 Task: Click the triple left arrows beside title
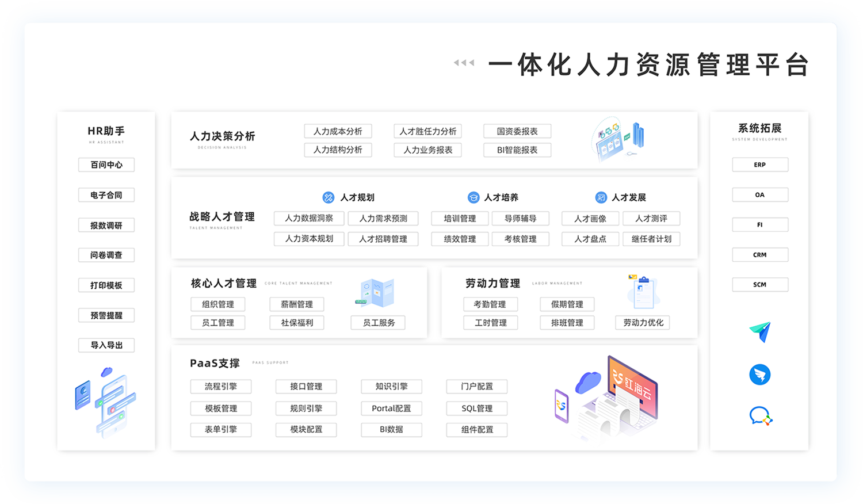464,63
